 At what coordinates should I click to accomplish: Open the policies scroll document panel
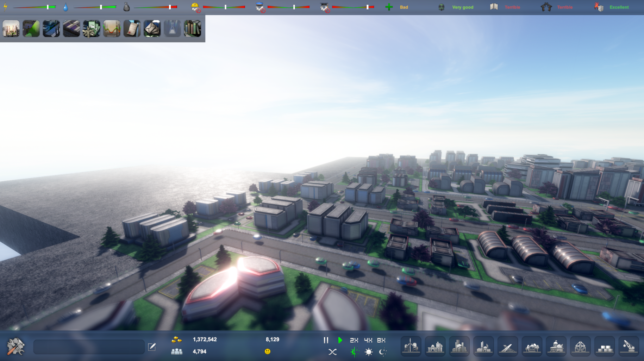(132, 29)
